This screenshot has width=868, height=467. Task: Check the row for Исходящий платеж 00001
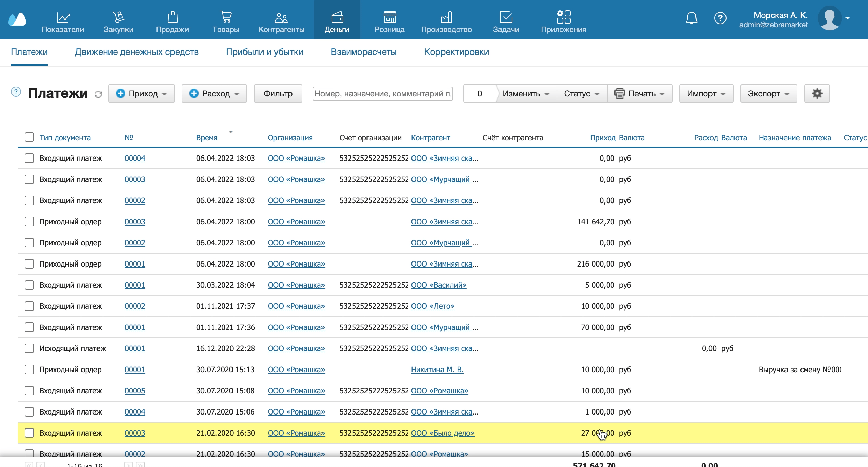click(x=29, y=348)
